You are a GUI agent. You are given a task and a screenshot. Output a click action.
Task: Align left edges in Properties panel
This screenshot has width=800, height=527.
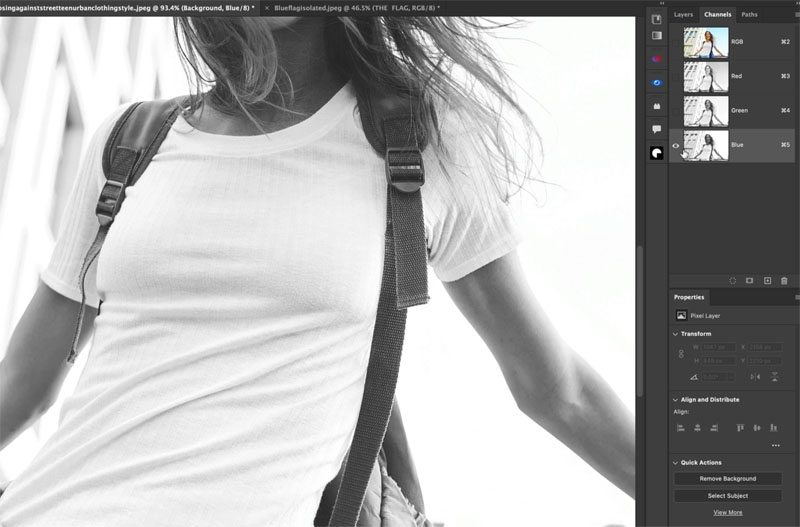pyautogui.click(x=681, y=427)
